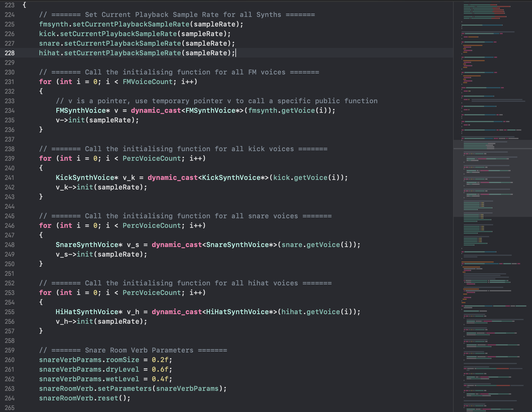Click snare.getVoice(i) on line 248

(x=317, y=245)
